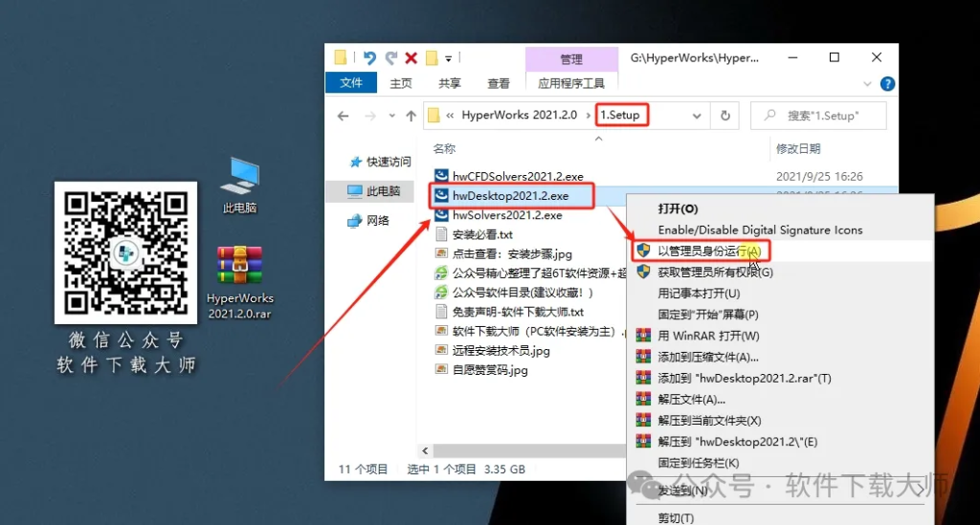The height and width of the screenshot is (525, 980).
Task: Click the Redo icon in the quick access toolbar
Action: pos(391,58)
